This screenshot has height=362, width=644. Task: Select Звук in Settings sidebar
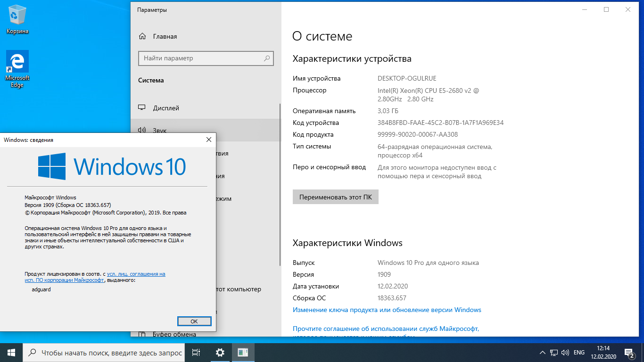click(159, 130)
